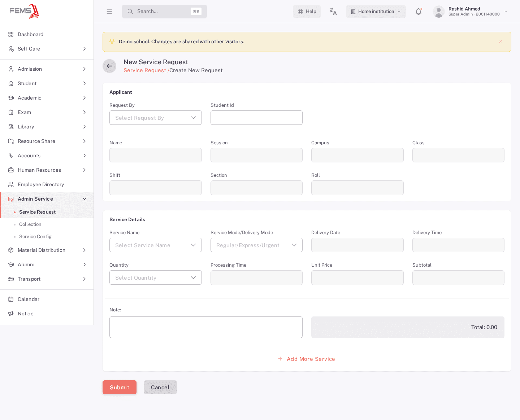Click the Submit button
The image size is (520, 420).
coord(120,387)
